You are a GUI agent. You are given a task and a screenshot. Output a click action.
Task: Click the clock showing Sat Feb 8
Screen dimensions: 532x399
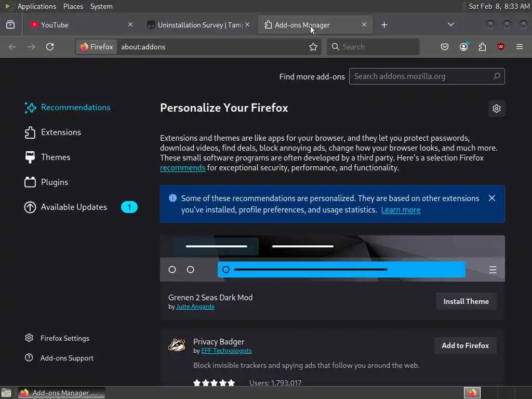(499, 6)
